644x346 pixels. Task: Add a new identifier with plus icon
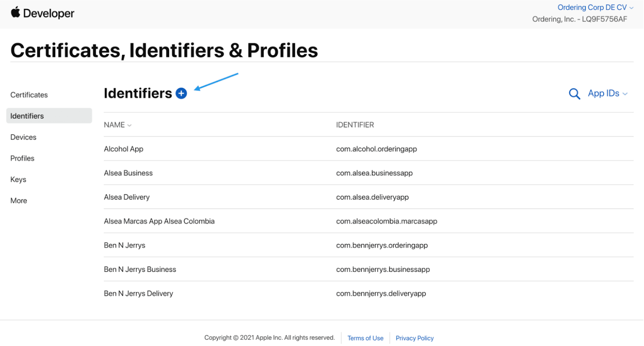(x=181, y=94)
